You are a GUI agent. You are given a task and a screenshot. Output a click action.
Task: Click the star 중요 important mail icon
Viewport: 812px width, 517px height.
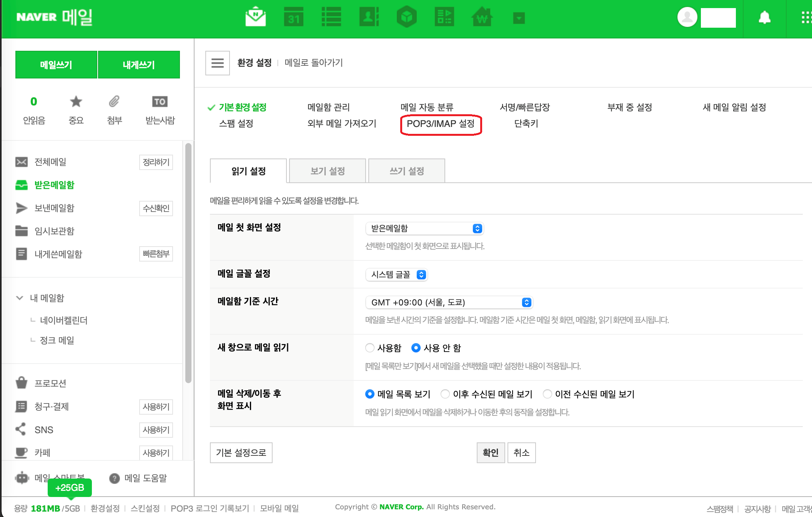tap(76, 102)
